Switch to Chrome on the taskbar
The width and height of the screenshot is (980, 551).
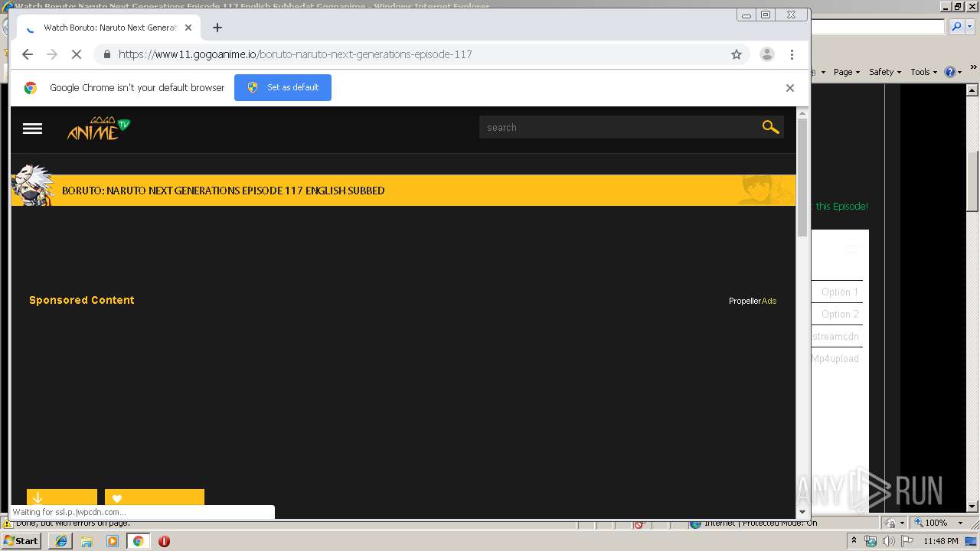click(x=139, y=541)
